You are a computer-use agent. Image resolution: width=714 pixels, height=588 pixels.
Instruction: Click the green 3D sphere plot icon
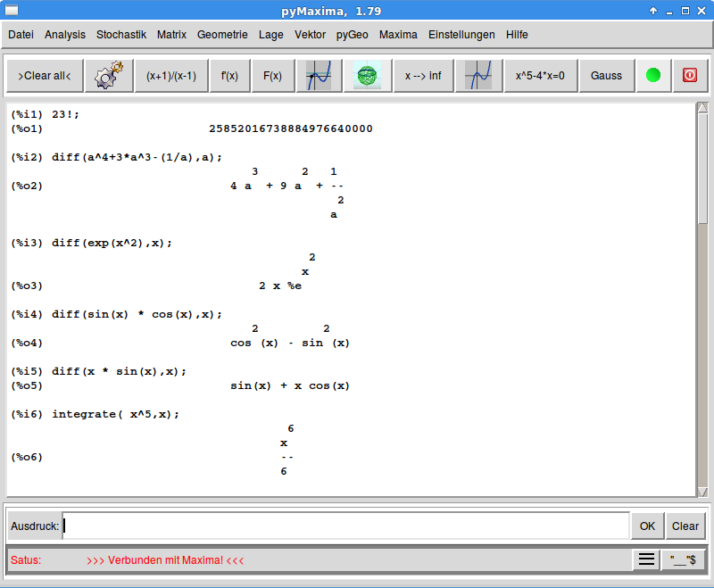pos(367,76)
